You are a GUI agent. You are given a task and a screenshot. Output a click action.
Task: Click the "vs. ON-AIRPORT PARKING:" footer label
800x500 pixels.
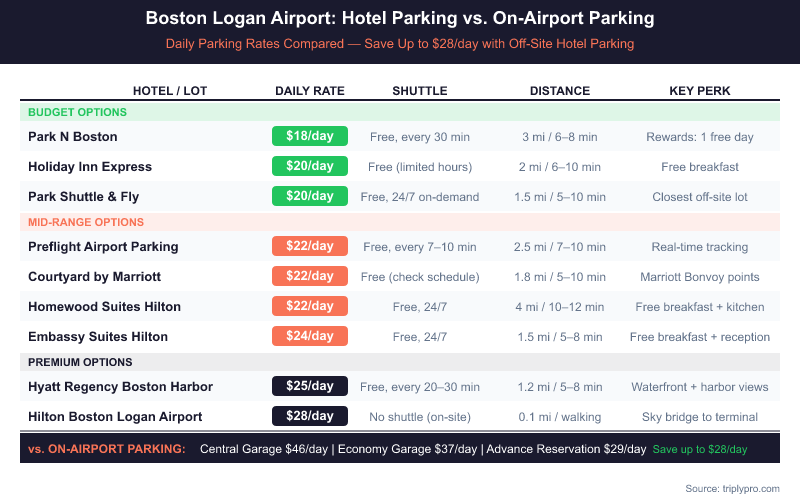click(107, 450)
